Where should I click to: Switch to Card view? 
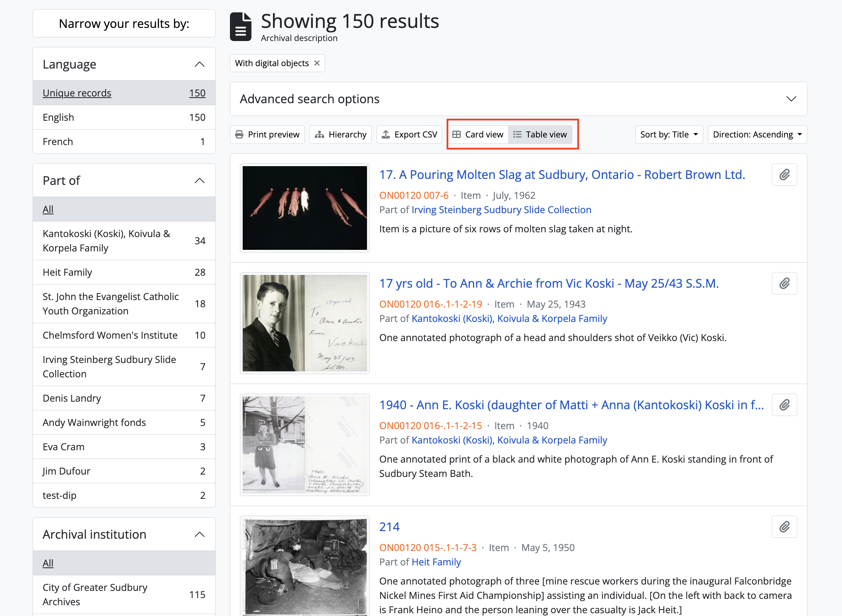[x=478, y=135]
